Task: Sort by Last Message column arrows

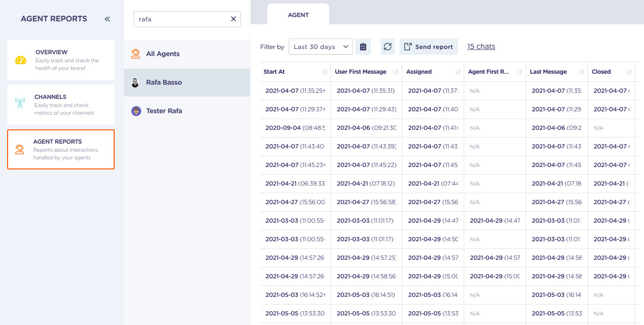Action: (581, 72)
